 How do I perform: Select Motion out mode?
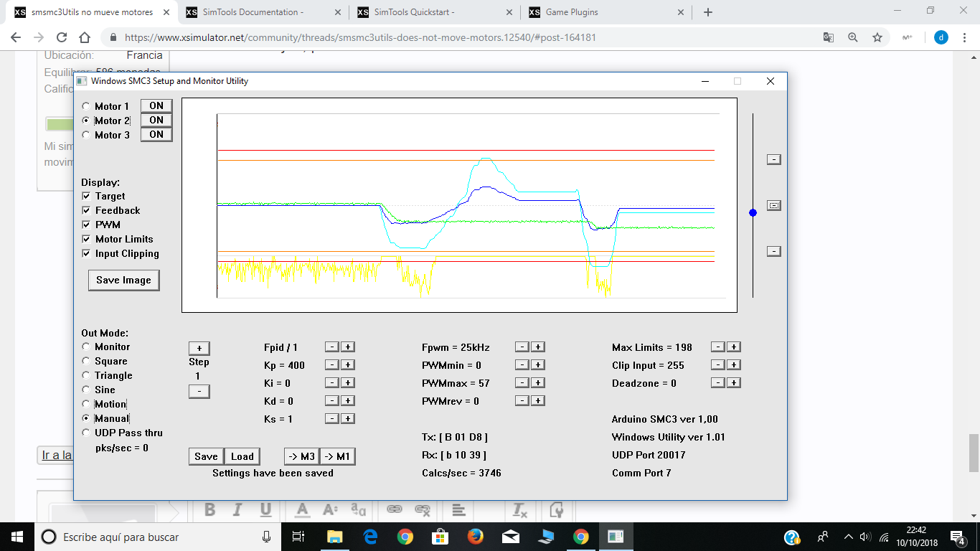pyautogui.click(x=86, y=404)
